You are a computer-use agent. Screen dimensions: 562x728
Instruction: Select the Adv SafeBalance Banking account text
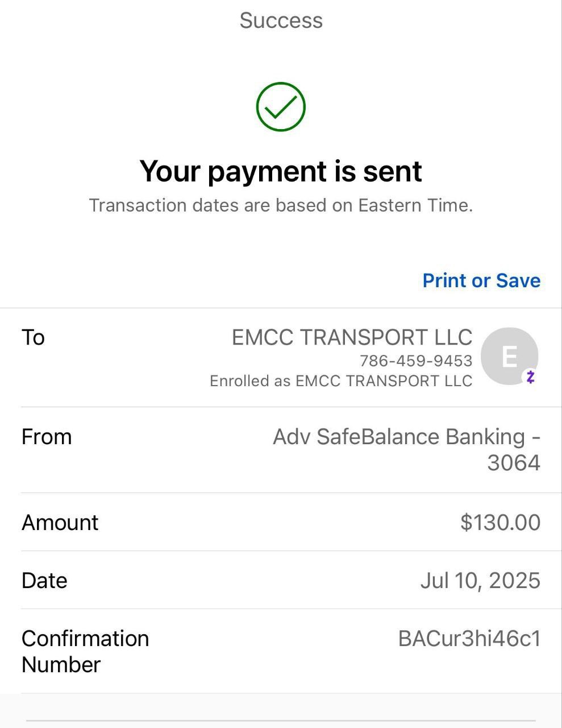tap(406, 437)
